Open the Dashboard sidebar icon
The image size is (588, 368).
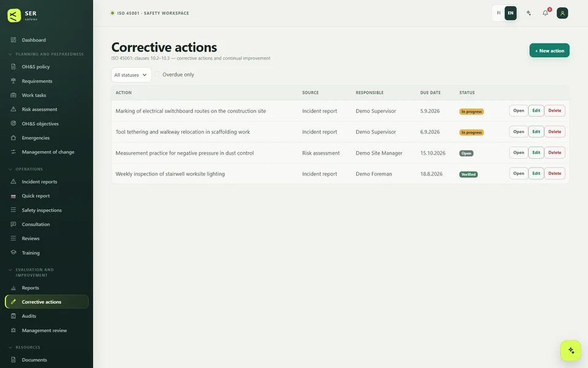13,40
